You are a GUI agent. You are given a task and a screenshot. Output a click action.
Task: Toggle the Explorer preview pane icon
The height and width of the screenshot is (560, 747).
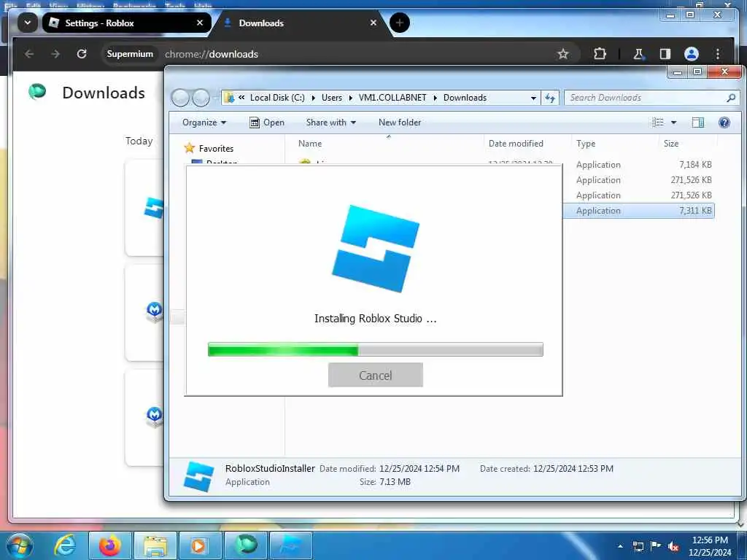point(698,122)
